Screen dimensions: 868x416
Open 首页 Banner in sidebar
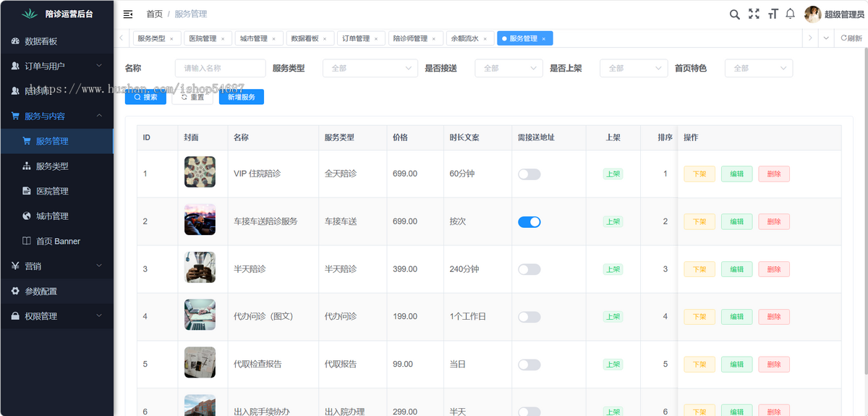point(56,241)
